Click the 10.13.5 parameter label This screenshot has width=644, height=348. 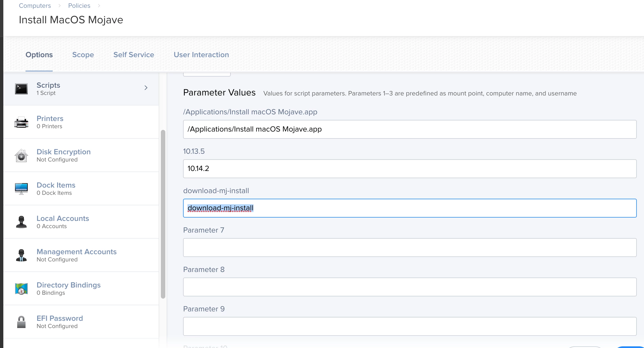pyautogui.click(x=194, y=151)
